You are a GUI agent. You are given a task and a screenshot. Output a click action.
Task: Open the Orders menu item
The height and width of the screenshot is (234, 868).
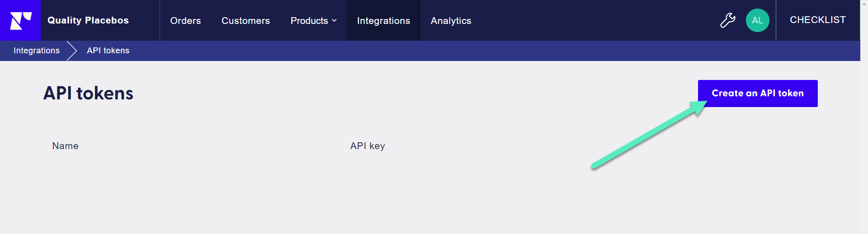coord(185,21)
